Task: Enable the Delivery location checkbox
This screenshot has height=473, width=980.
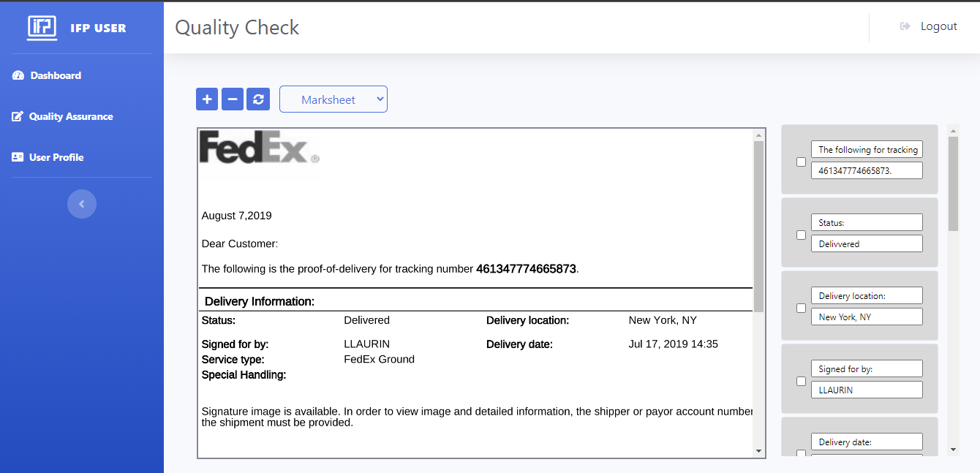Action: coord(801,308)
